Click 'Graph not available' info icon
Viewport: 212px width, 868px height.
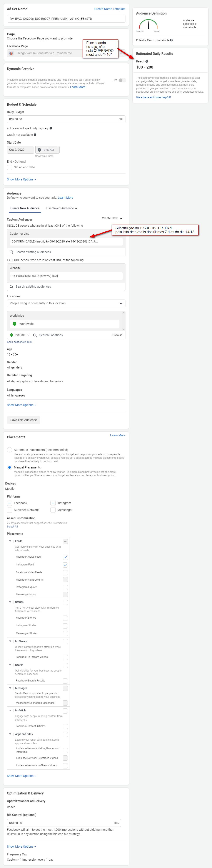click(35, 135)
